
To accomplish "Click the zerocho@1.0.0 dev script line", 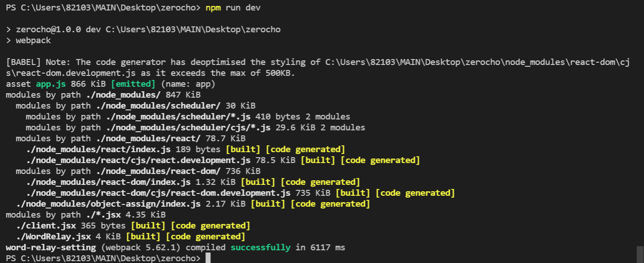I will tap(143, 30).
